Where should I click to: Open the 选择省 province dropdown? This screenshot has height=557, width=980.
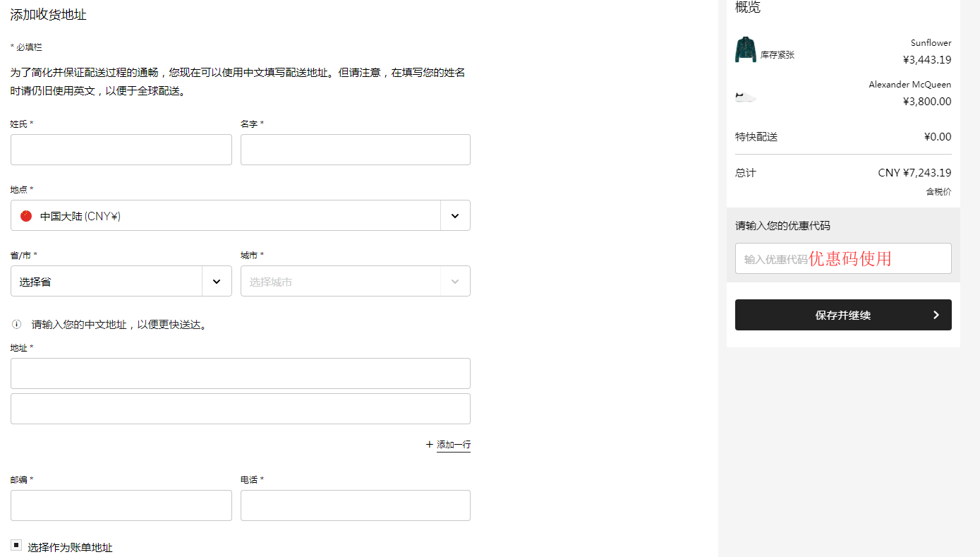click(121, 280)
